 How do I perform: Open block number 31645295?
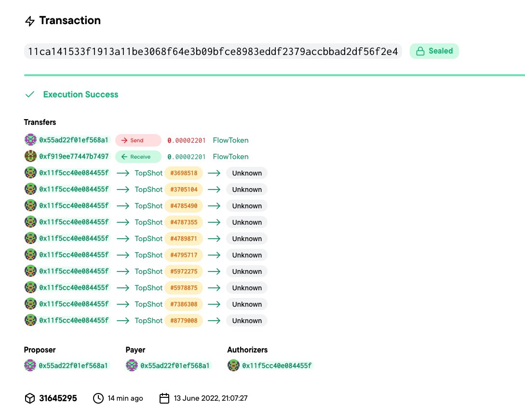[58, 398]
